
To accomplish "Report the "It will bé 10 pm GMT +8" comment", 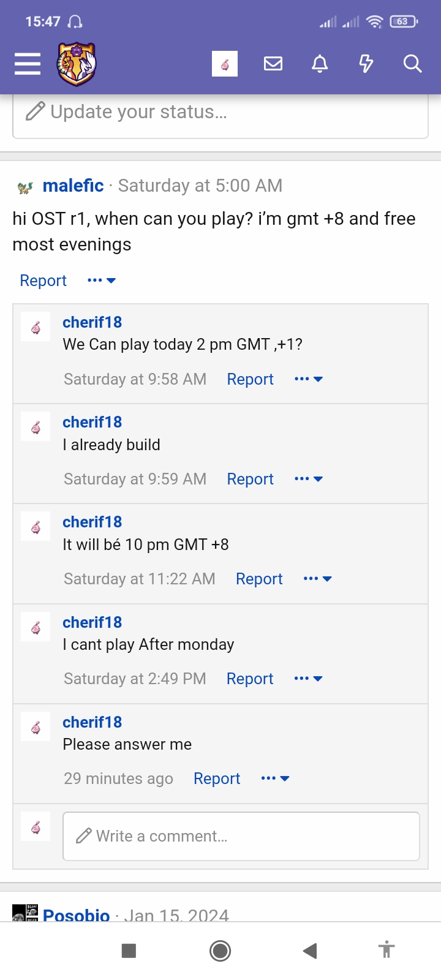I will coord(259,579).
